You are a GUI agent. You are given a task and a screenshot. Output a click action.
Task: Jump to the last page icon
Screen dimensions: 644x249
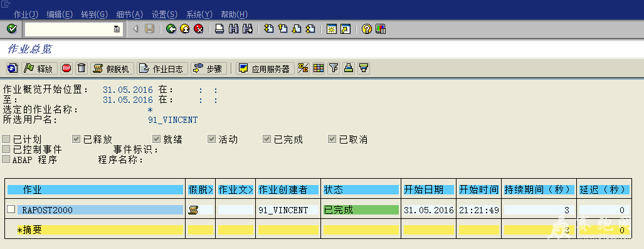[310, 29]
